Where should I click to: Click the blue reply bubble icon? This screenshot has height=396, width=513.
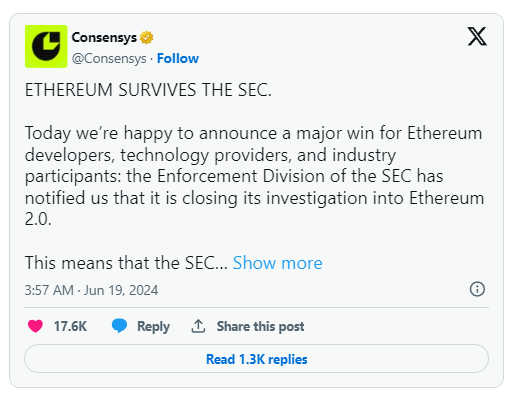(x=119, y=326)
